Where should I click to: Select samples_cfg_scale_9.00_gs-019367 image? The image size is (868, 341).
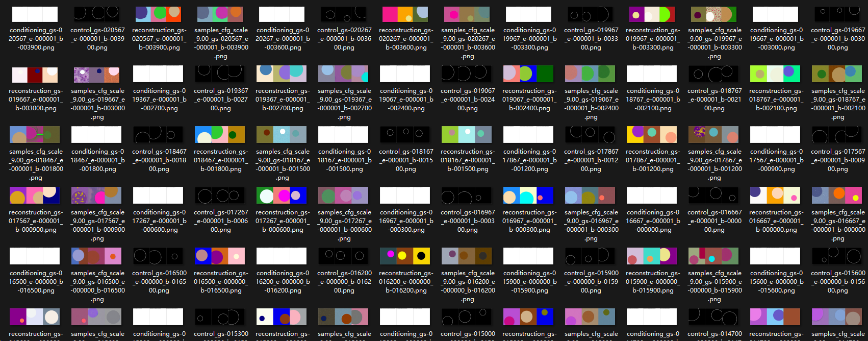[x=344, y=74]
